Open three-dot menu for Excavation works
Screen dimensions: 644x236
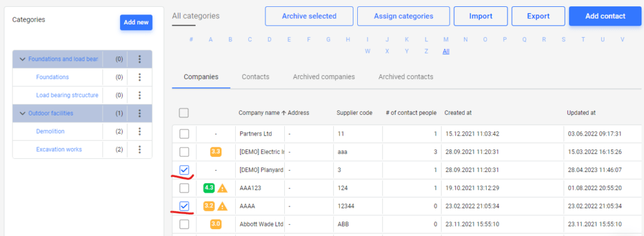[140, 149]
